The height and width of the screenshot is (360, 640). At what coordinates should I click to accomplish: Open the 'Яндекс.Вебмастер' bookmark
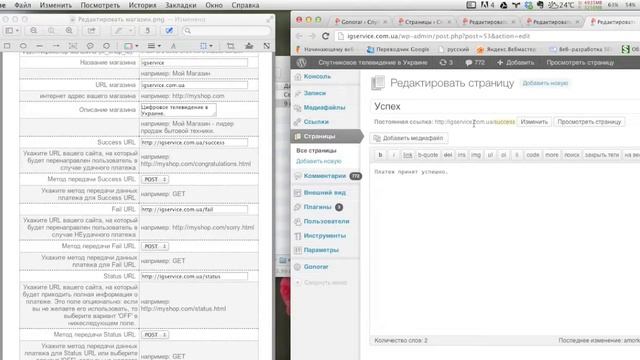[x=507, y=49]
